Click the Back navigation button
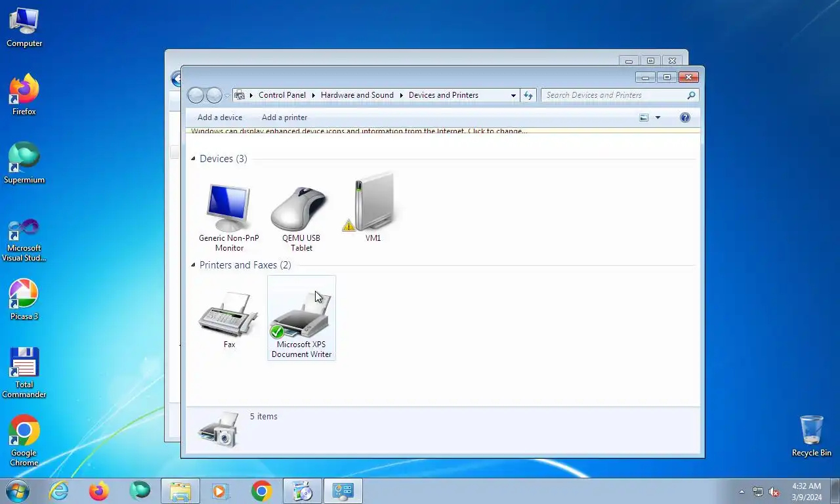Image resolution: width=840 pixels, height=504 pixels. [x=196, y=95]
